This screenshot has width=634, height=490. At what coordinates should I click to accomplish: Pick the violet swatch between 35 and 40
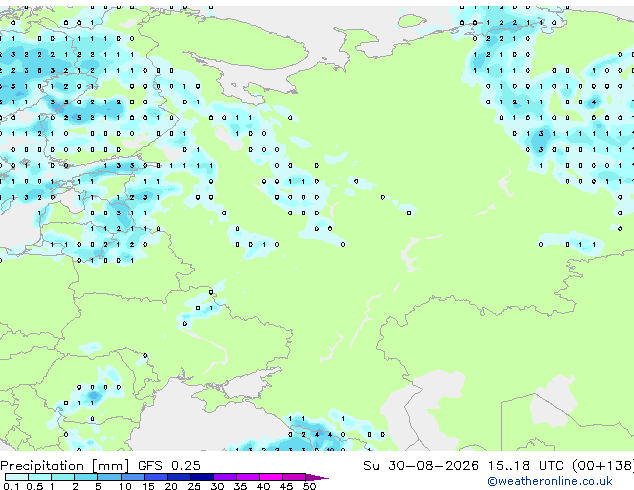pyautogui.click(x=248, y=477)
